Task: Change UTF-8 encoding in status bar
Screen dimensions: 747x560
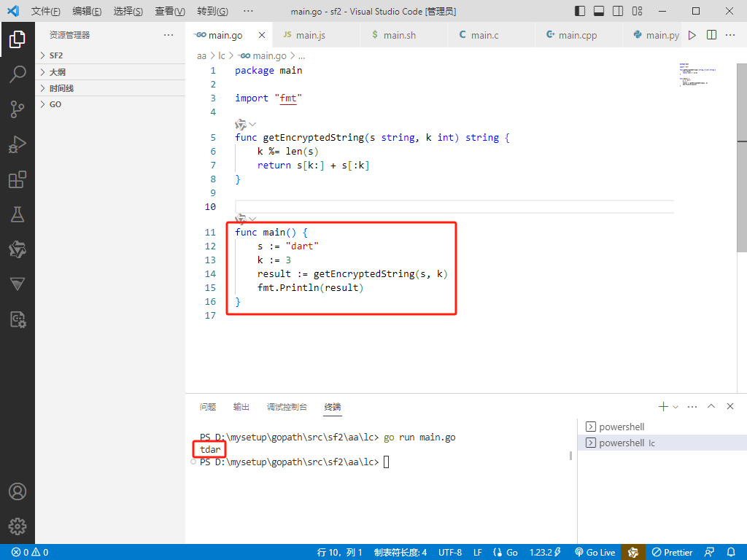Action: pos(449,553)
